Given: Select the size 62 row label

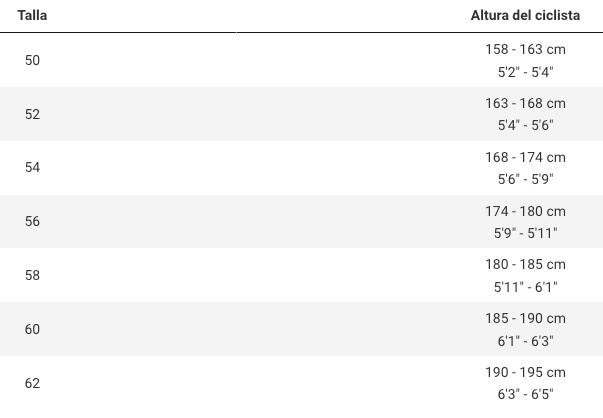Looking at the screenshot, I should [x=32, y=383].
